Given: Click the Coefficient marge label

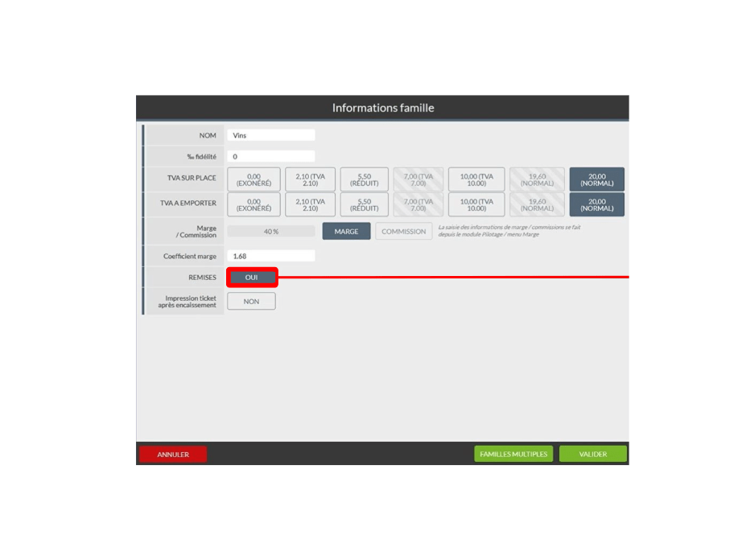Looking at the screenshot, I should point(190,256).
